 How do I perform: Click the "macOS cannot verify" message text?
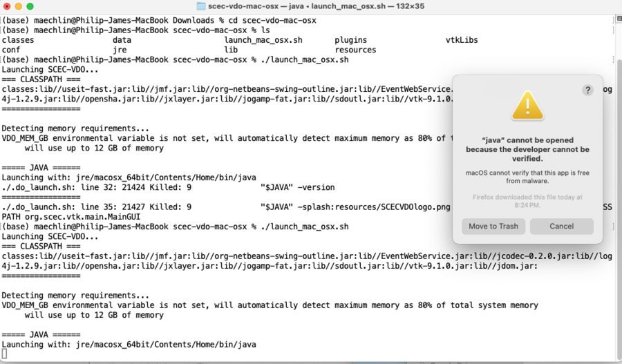[x=527, y=176]
